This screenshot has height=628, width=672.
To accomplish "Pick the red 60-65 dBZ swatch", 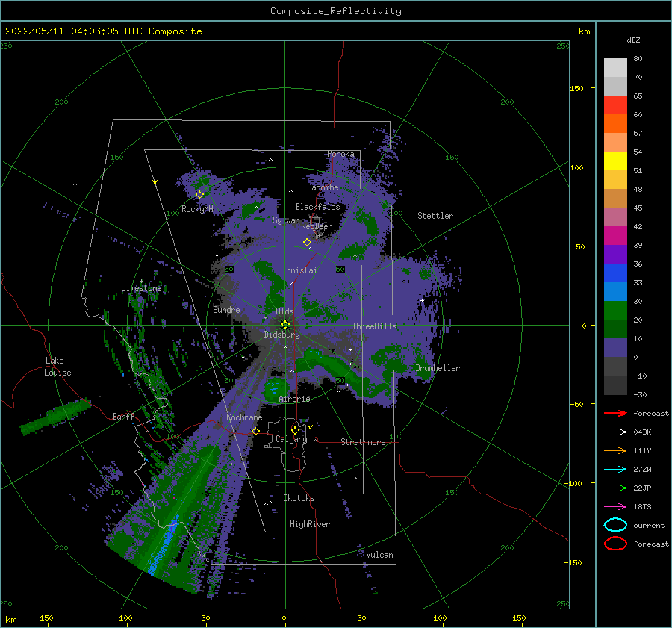I will 615,105.
